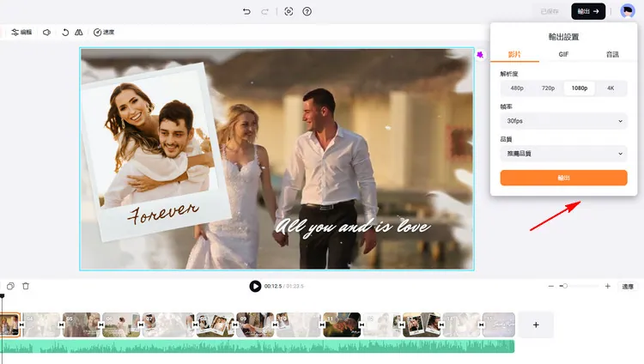Select timeline clip 15
The image size is (644, 364).
(x=499, y=325)
